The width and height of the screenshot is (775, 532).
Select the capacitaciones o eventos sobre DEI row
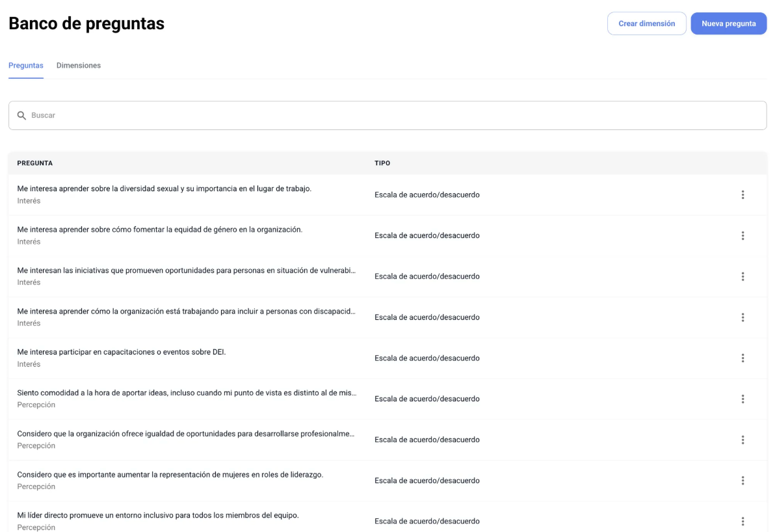(121, 352)
